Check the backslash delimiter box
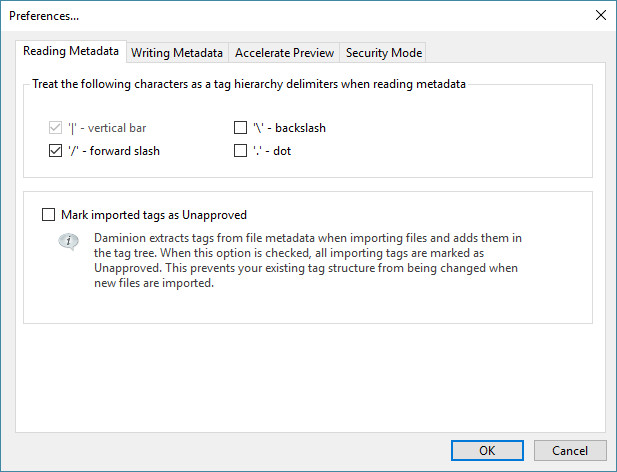 [x=240, y=128]
